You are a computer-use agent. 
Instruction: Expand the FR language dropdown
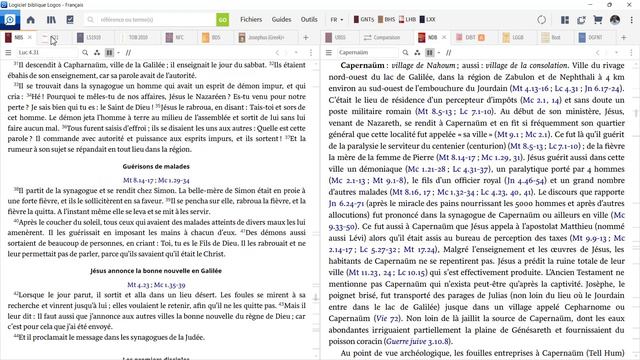(x=337, y=20)
